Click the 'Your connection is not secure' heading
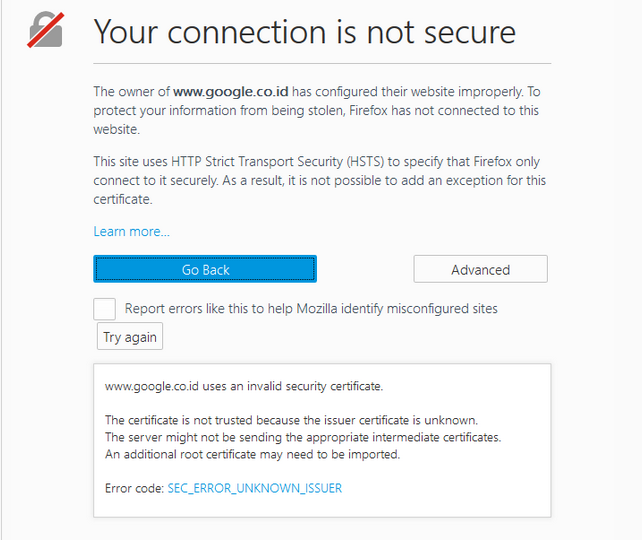Viewport: 642px width, 540px height. point(305,32)
